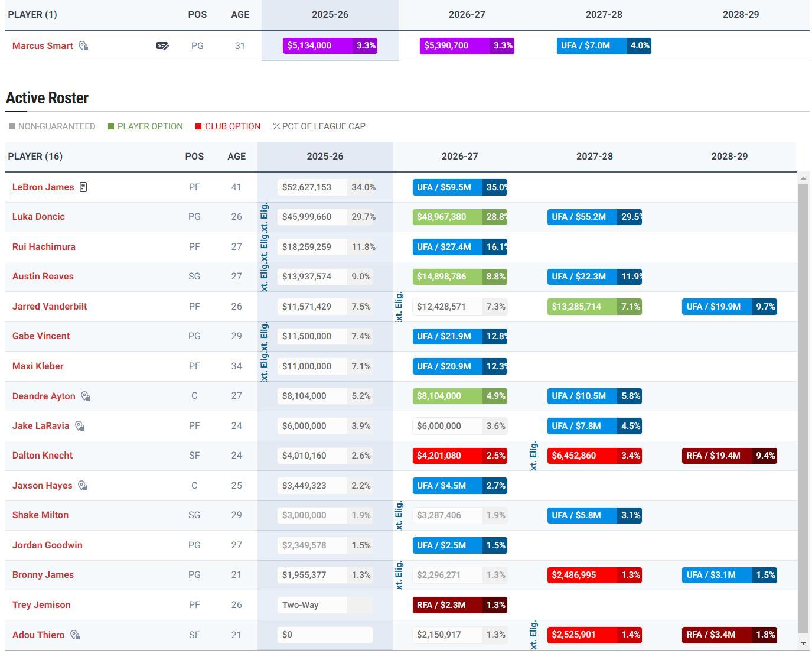
Task: Sort roster by the AGE column header
Action: tap(236, 157)
